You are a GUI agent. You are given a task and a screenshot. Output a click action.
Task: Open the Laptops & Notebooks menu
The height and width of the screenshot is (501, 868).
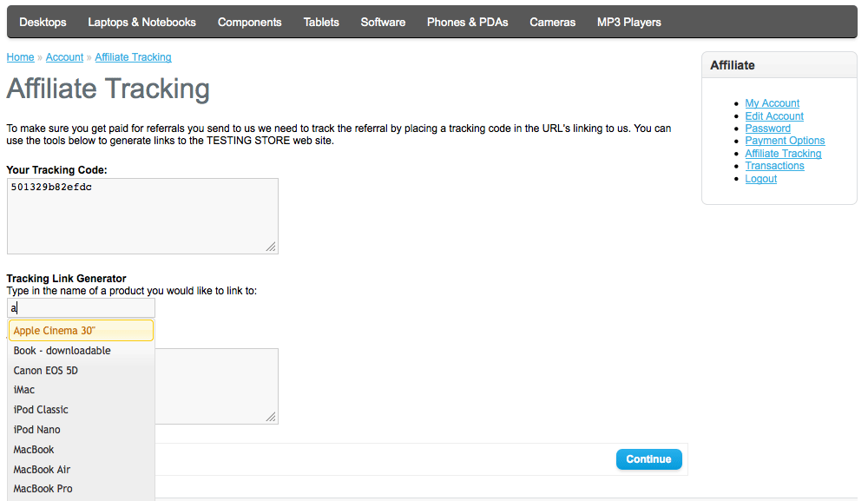pyautogui.click(x=141, y=22)
